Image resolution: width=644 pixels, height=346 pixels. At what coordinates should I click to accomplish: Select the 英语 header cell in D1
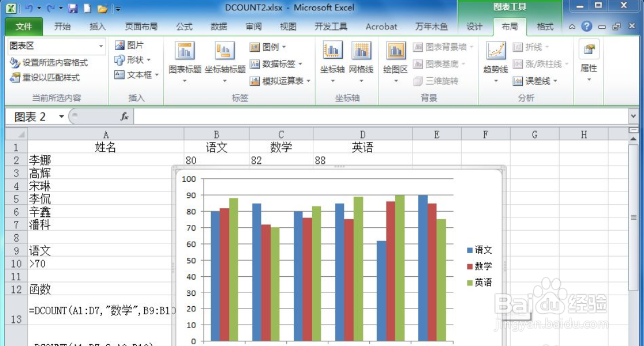pyautogui.click(x=362, y=147)
